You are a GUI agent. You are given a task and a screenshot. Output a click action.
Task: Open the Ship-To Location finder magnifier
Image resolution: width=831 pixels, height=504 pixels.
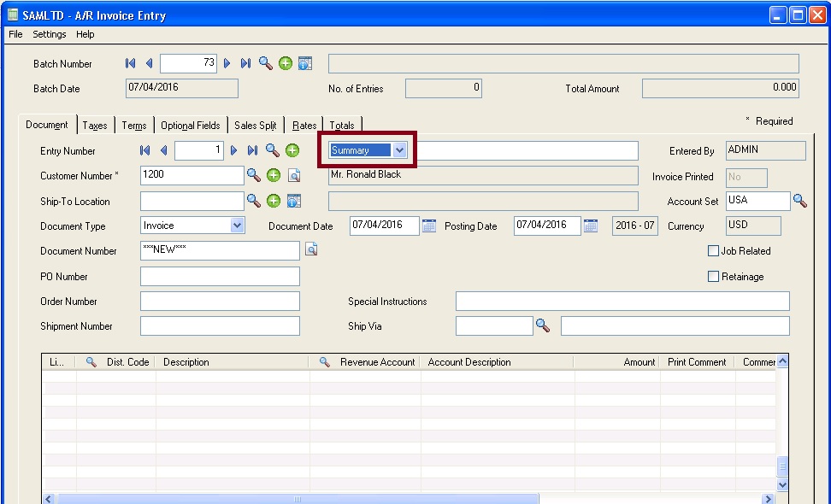[254, 201]
